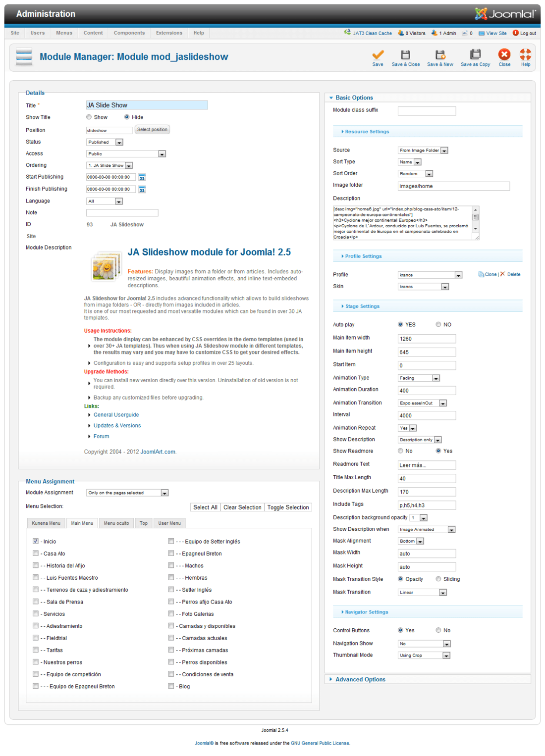Click the Visitors icon in status bar
The height and width of the screenshot is (756, 545).
click(x=401, y=33)
